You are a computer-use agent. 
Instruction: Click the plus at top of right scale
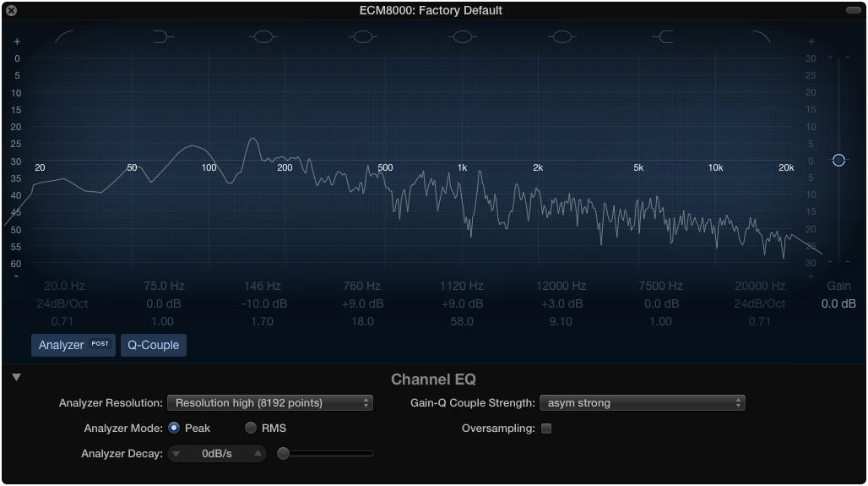(811, 41)
